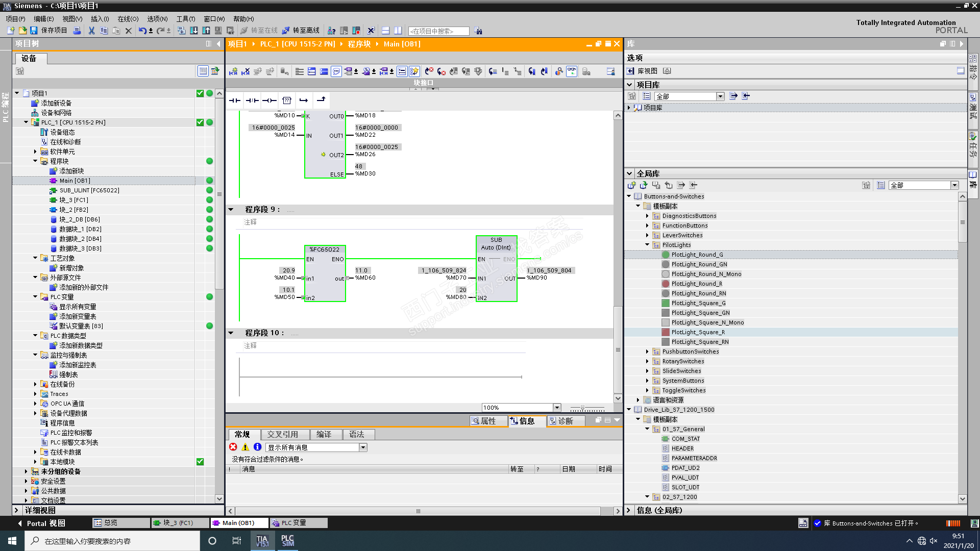Viewport: 980px width, 551px height.
Task: Toggle the information messages filter icon
Action: 257,447
